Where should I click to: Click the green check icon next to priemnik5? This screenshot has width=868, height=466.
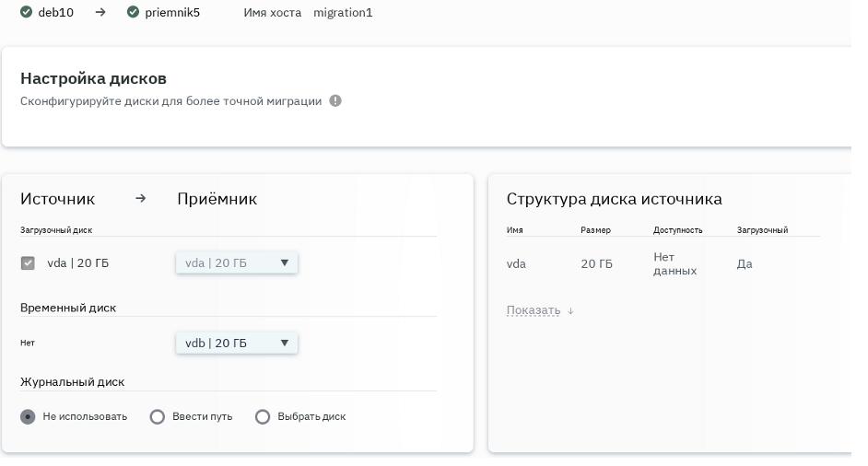pos(133,13)
